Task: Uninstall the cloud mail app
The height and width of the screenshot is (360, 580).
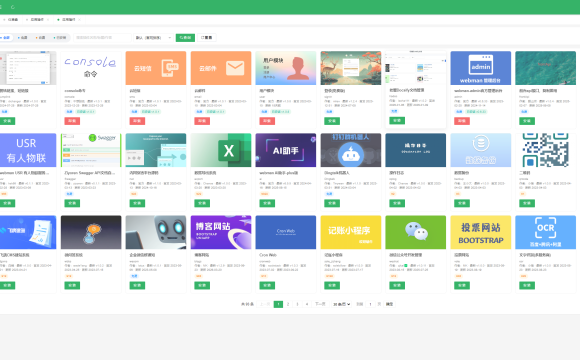Action: tap(202, 121)
